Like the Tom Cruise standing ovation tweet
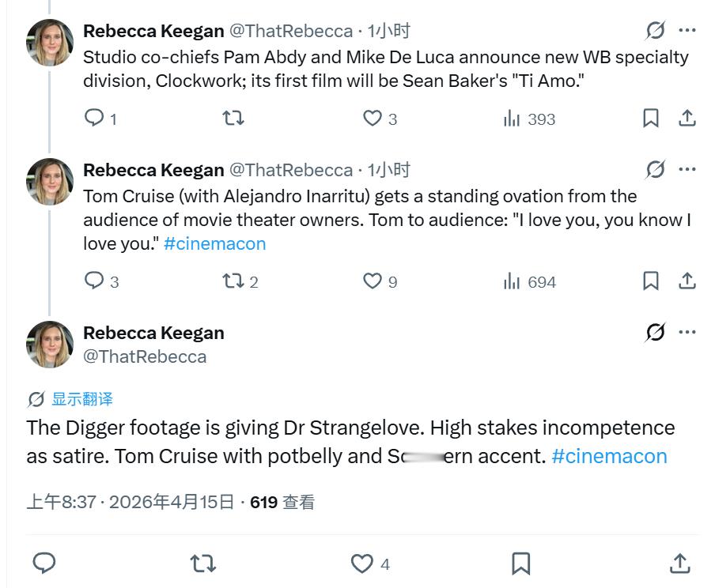This screenshot has width=715, height=588. tap(373, 281)
